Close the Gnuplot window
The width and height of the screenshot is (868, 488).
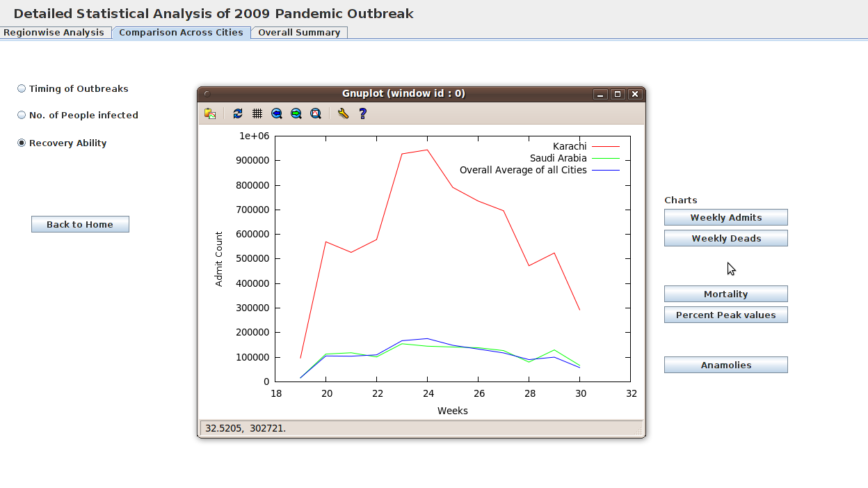tap(635, 94)
